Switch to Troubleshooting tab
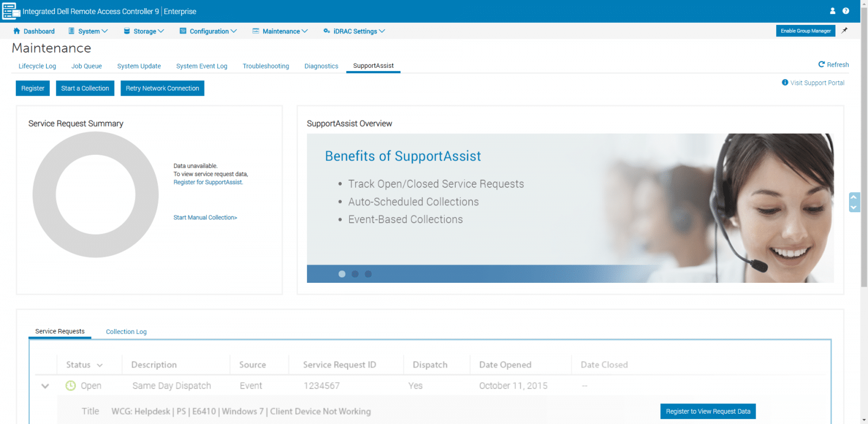868x424 pixels. (x=266, y=66)
